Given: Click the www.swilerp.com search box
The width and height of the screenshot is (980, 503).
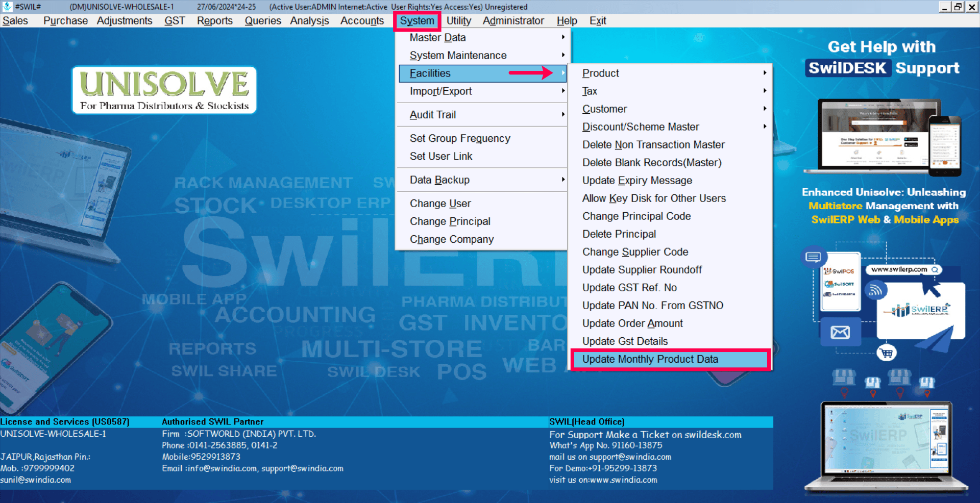Looking at the screenshot, I should (x=903, y=269).
